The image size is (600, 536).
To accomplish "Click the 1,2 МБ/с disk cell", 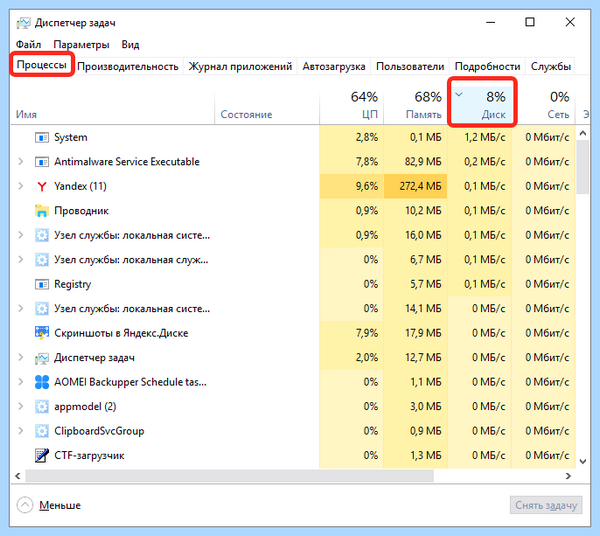I will (479, 137).
